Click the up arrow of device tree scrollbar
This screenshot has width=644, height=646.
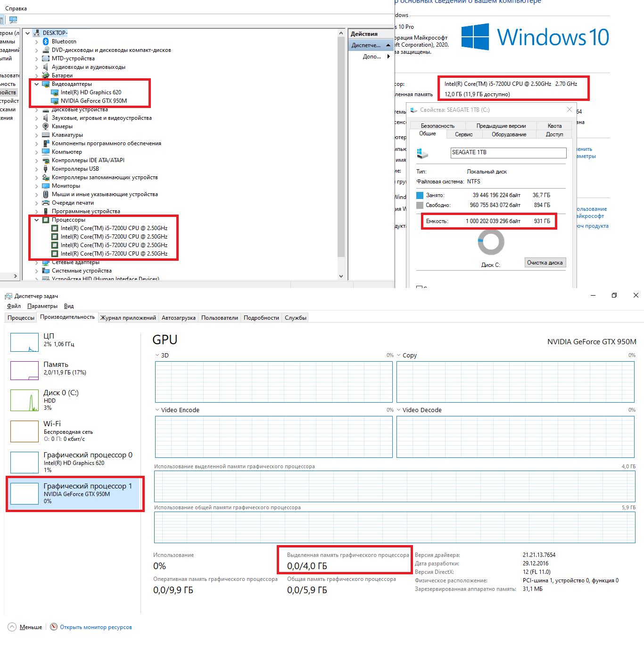tap(341, 33)
